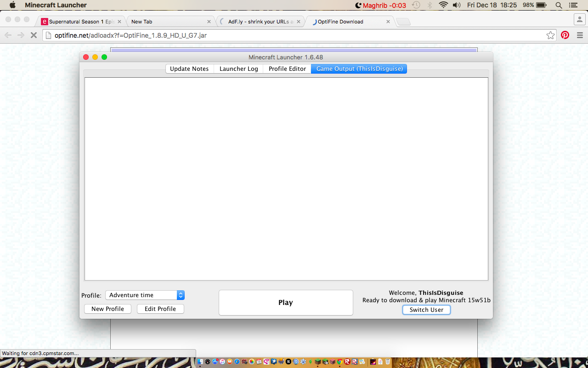Open Photos from the dock
588x368 pixels.
(252, 362)
